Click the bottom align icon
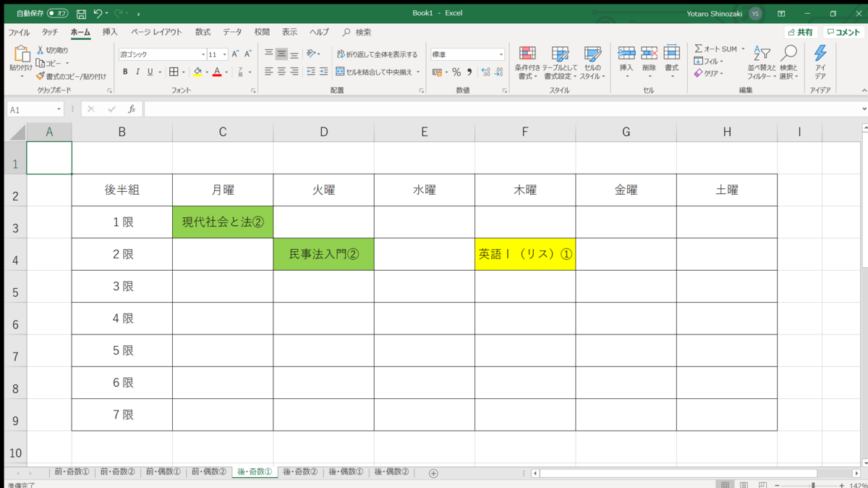The width and height of the screenshot is (868, 488). tap(294, 54)
